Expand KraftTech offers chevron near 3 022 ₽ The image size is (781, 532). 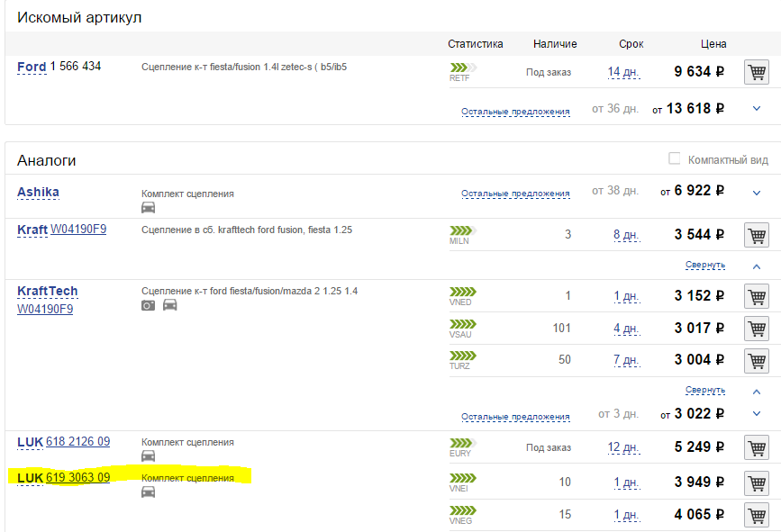click(x=757, y=413)
